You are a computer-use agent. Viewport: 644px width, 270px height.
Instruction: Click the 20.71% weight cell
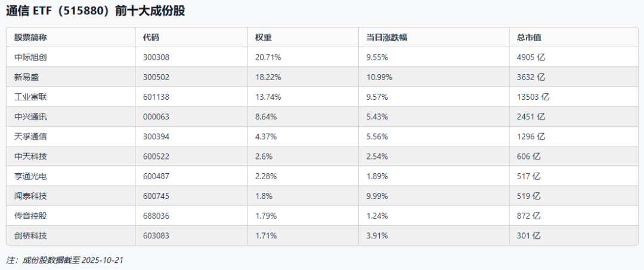pos(268,57)
